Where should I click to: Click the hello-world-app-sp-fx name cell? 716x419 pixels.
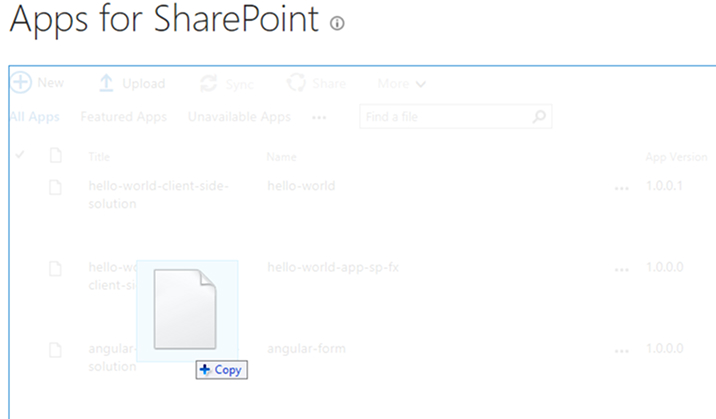[x=333, y=267]
